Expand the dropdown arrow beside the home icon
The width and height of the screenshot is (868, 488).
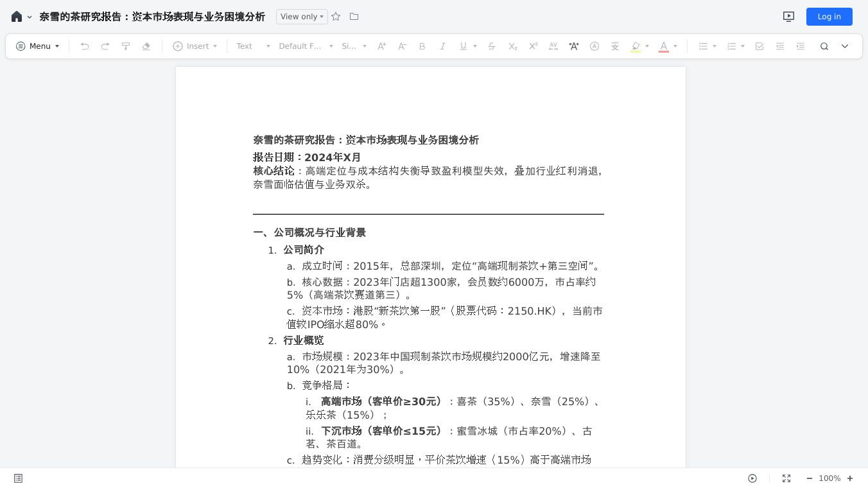[30, 17]
